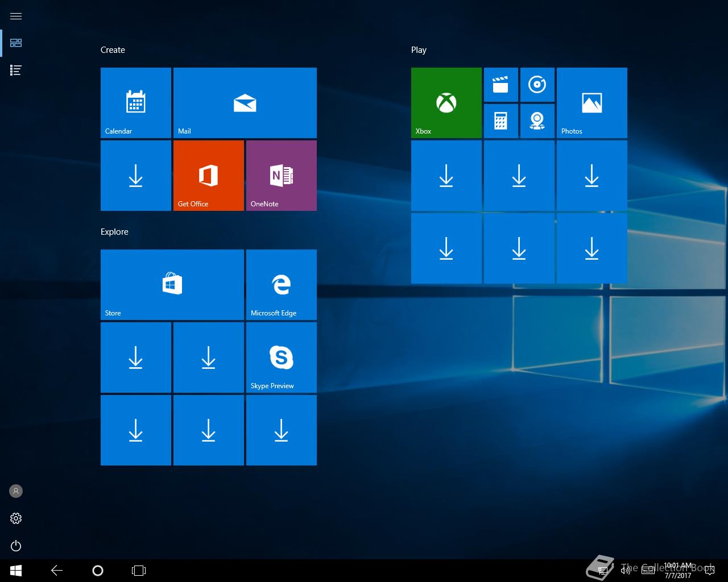Click download tile directly beneath Xbox
This screenshot has width=728, height=582.
[x=446, y=176]
